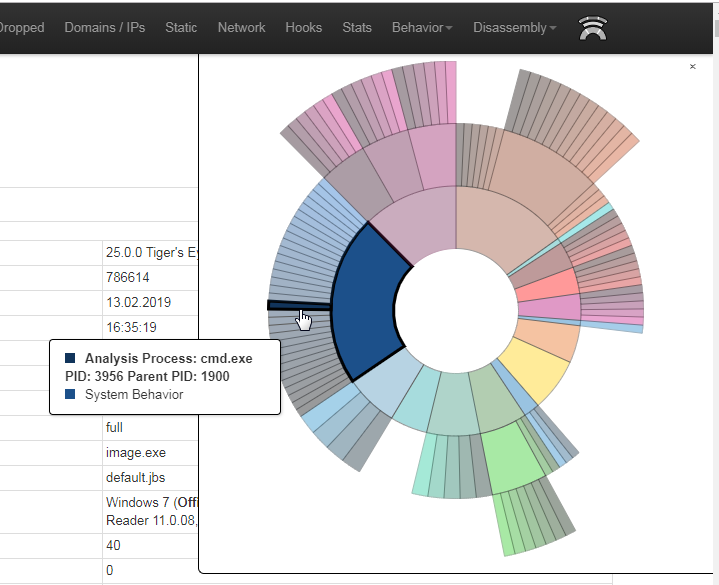Viewport: 719px width, 585px height.
Task: Open the Stats tab
Action: [357, 28]
